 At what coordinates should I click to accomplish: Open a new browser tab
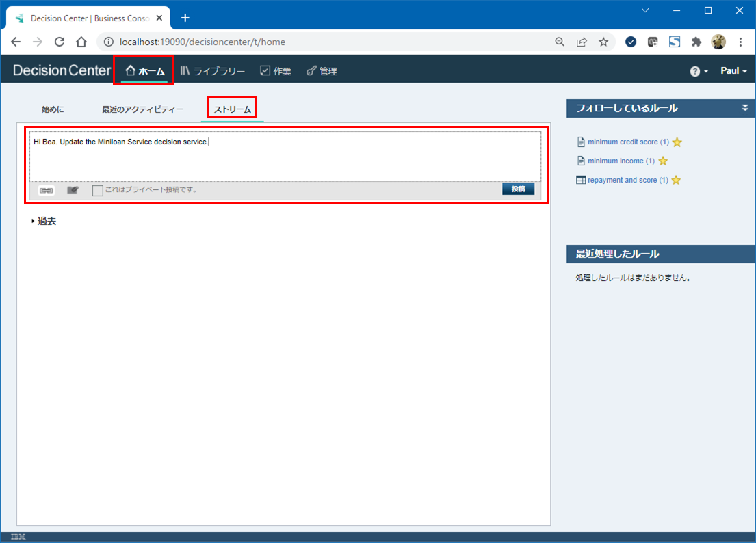(x=185, y=18)
